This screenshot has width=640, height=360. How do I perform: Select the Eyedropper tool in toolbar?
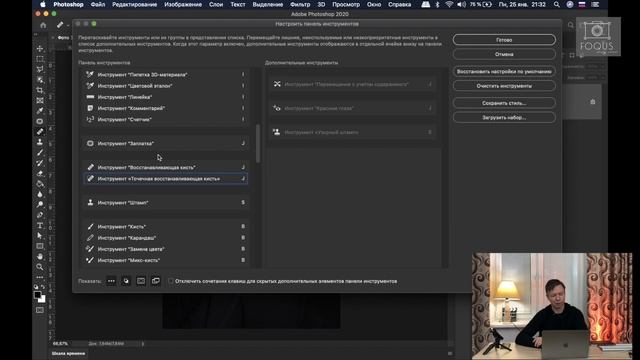pos(40,111)
